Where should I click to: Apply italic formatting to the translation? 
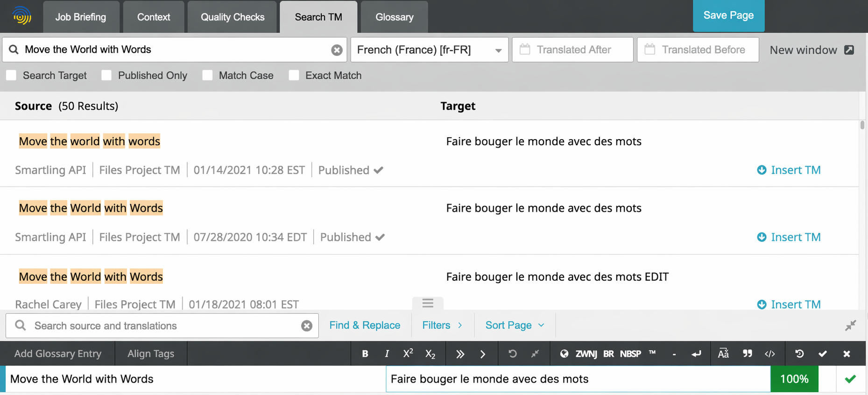pos(387,354)
